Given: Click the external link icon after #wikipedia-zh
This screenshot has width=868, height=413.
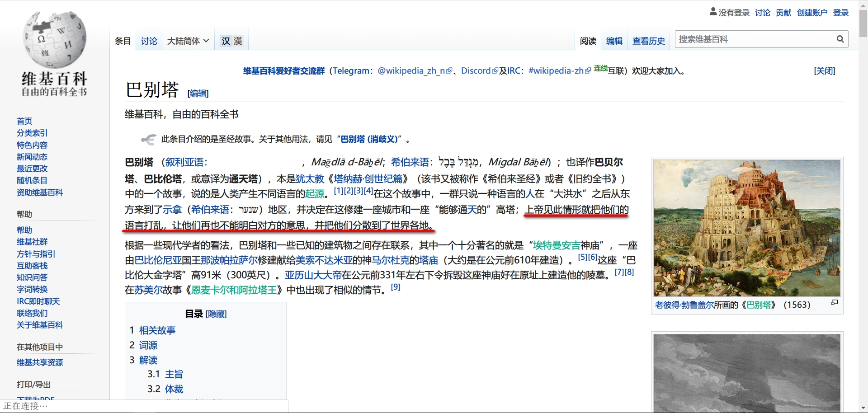Looking at the screenshot, I should [x=588, y=71].
